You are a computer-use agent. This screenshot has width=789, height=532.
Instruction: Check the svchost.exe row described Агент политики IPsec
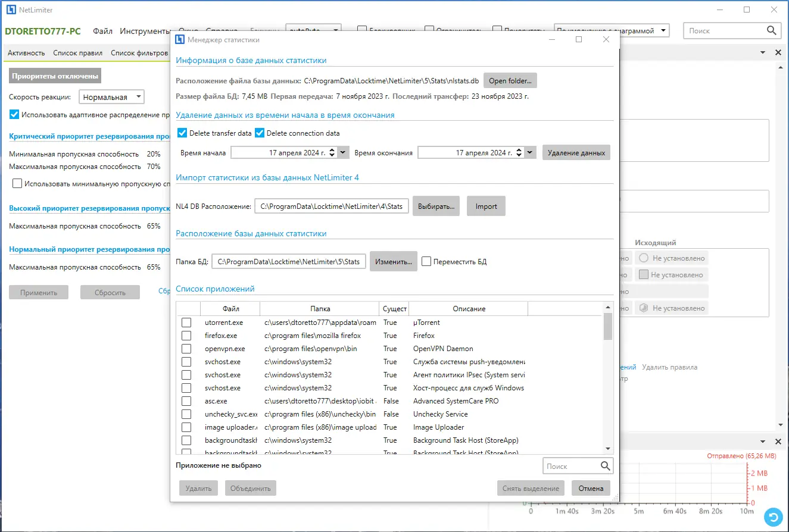186,375
